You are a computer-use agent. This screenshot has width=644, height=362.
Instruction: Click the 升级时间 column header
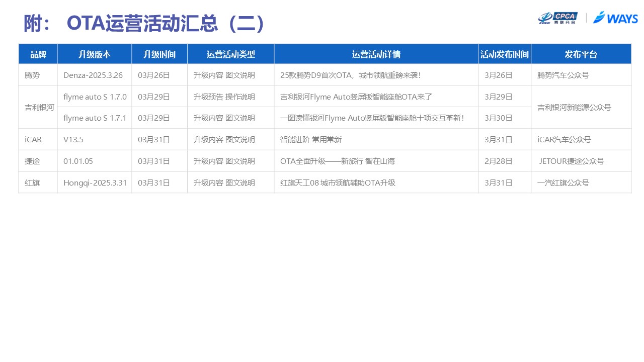(159, 54)
